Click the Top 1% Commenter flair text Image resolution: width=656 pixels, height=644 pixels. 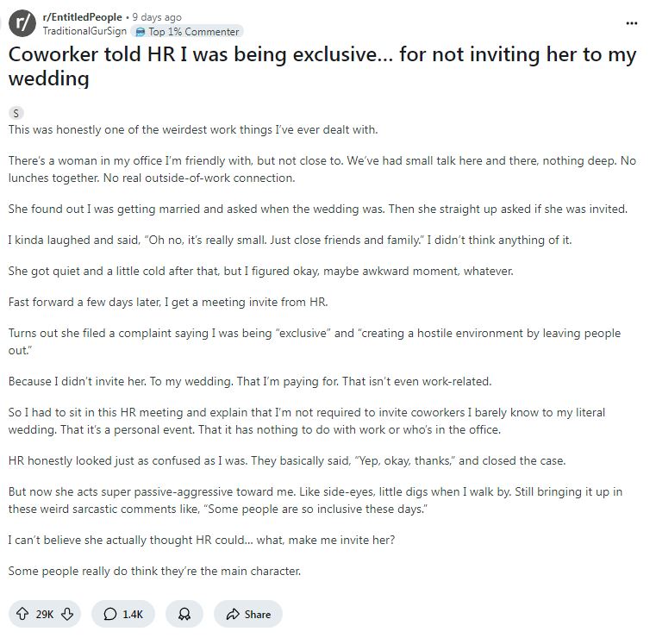coord(193,32)
